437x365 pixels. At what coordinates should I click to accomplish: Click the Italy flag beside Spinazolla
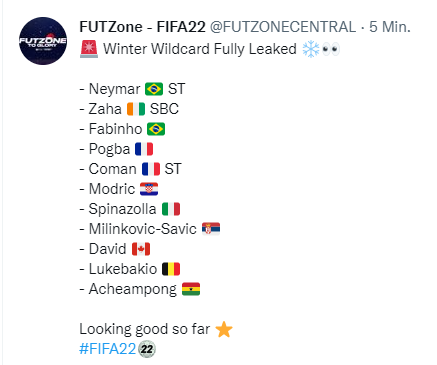(x=171, y=209)
